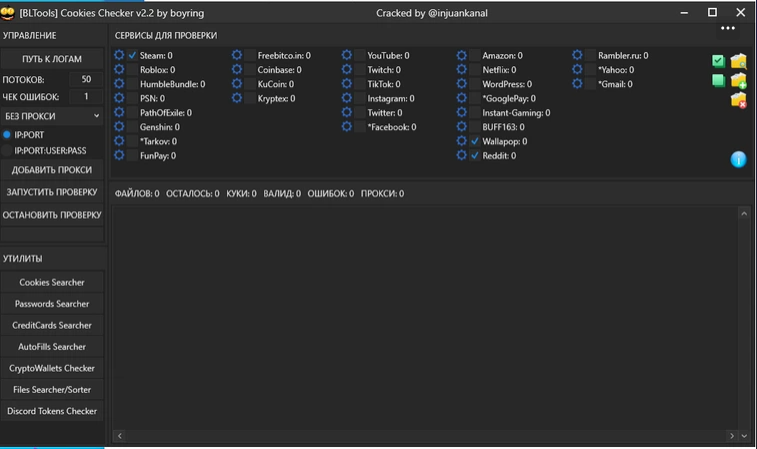This screenshot has height=449, width=757.
Task: Click the ПОТОКОВ value field showing 50
Action: 86,79
